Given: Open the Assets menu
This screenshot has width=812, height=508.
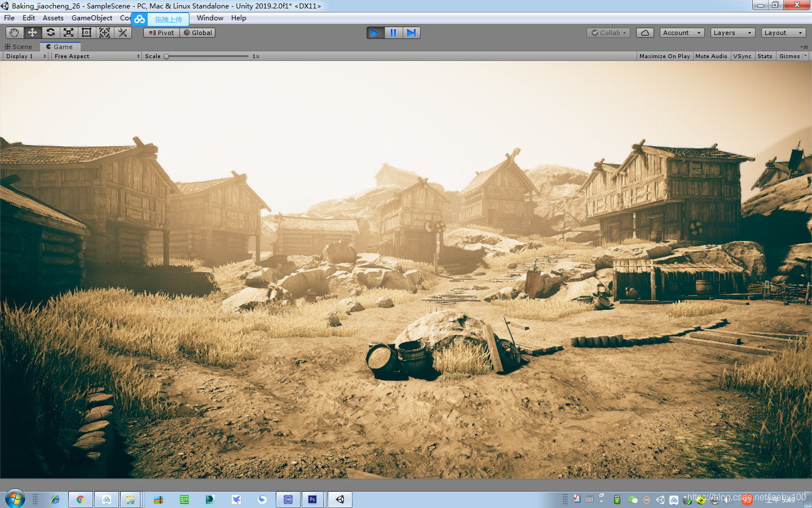Looking at the screenshot, I should click(53, 18).
